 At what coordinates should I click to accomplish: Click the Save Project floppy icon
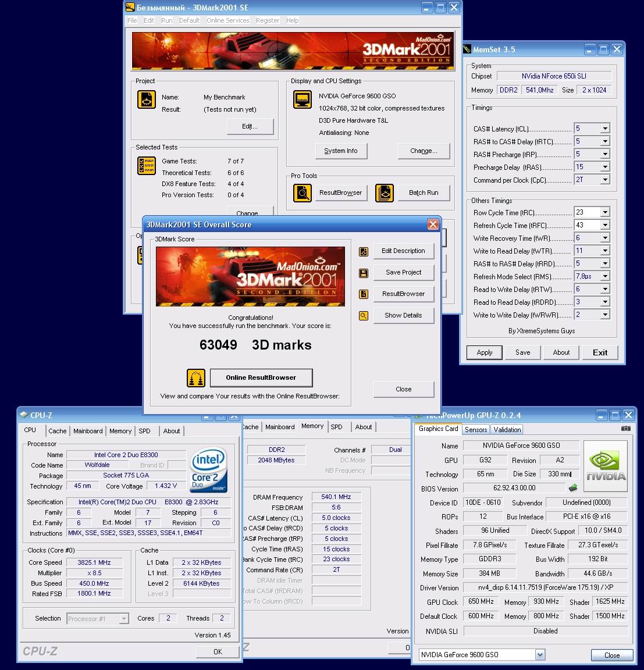coord(364,273)
